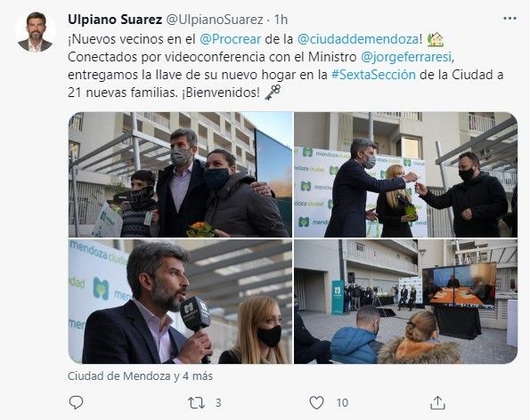Click the key emoji after Bienvenidos
The width and height of the screenshot is (530, 420).
273,93
